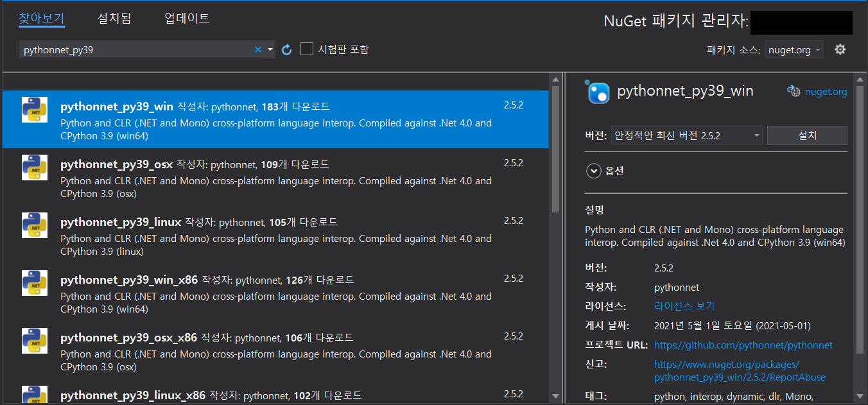Click the pythonnet_py39_win title in details
This screenshot has width=868, height=405.
coord(685,91)
